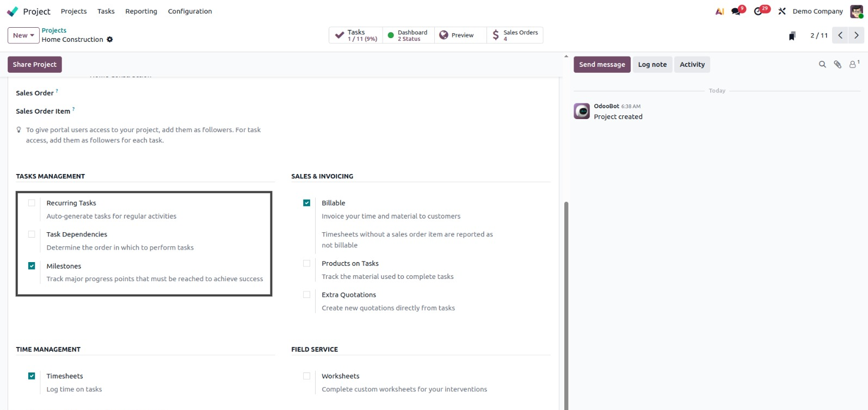868x410 pixels.
Task: Open the Configuration menu
Action: [190, 11]
